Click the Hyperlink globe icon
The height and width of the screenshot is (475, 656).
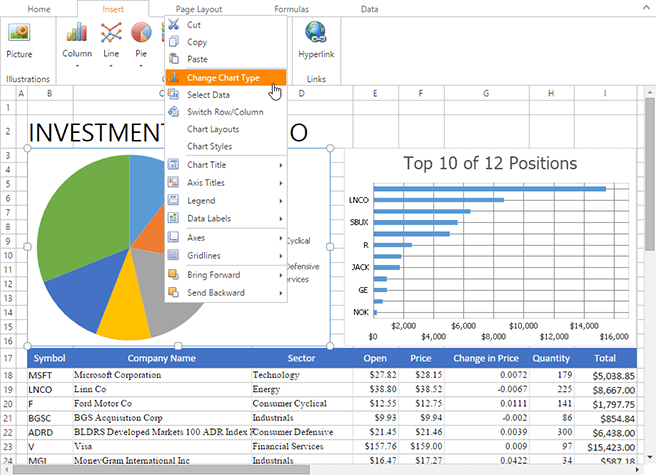(x=316, y=34)
